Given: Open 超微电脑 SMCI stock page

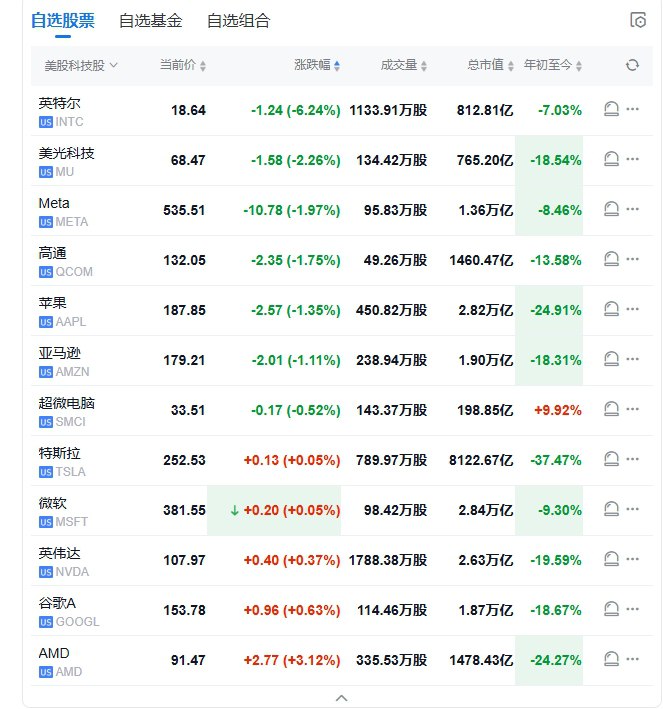Looking at the screenshot, I should click(x=66, y=412).
